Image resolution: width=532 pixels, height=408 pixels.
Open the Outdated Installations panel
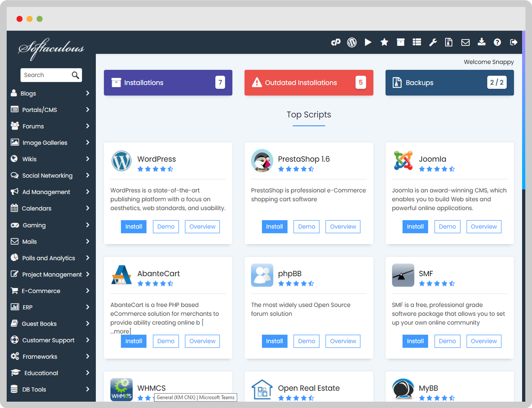pyautogui.click(x=309, y=83)
